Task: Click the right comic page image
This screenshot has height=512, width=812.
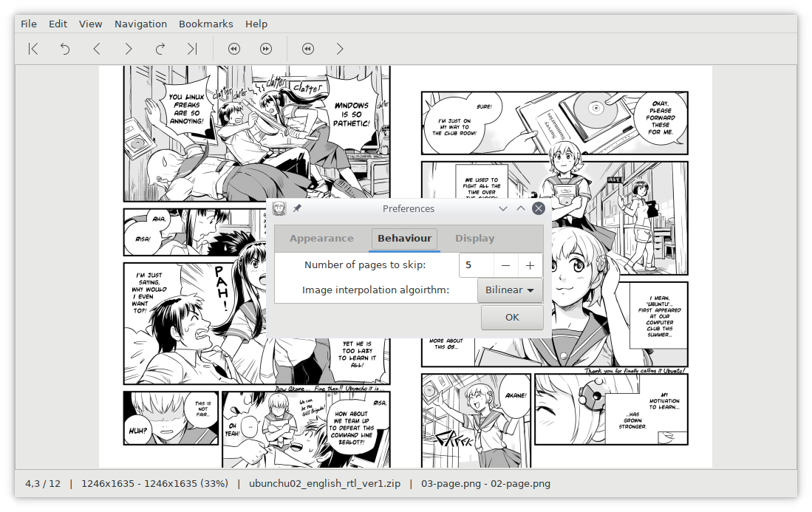Action: [559, 267]
